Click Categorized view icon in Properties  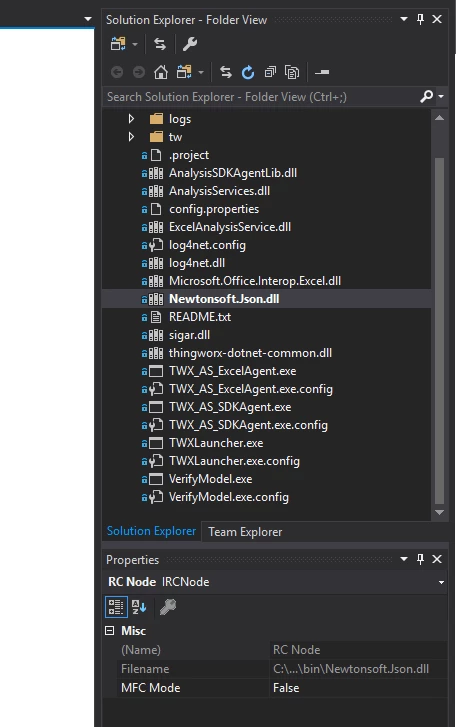[116, 607]
